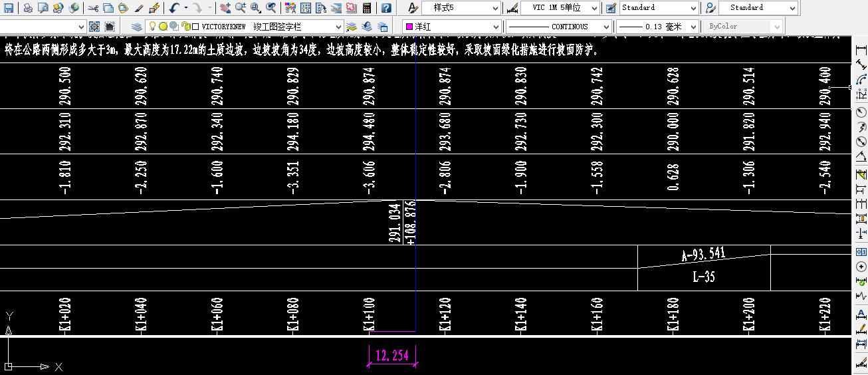Open the Properties palette icon

coord(290,8)
